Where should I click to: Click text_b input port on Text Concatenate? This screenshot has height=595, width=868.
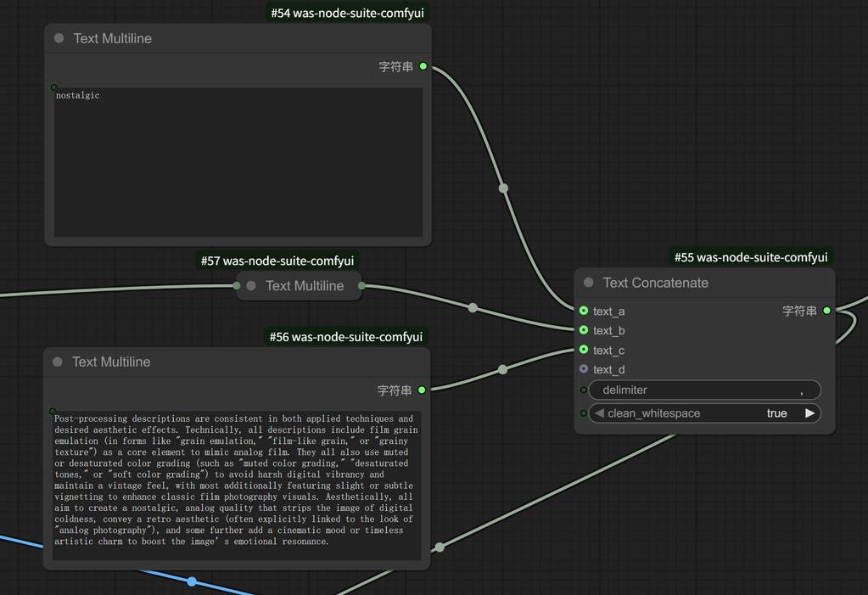584,330
